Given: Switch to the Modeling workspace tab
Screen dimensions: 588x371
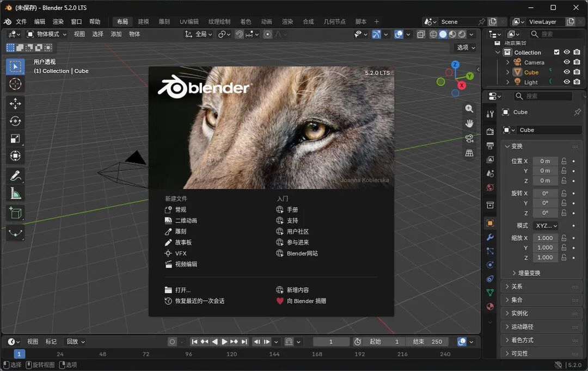Looking at the screenshot, I should 143,22.
